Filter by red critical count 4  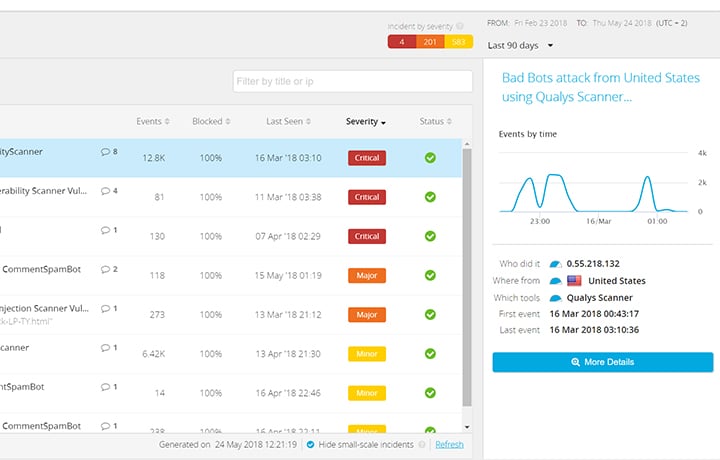tap(402, 42)
